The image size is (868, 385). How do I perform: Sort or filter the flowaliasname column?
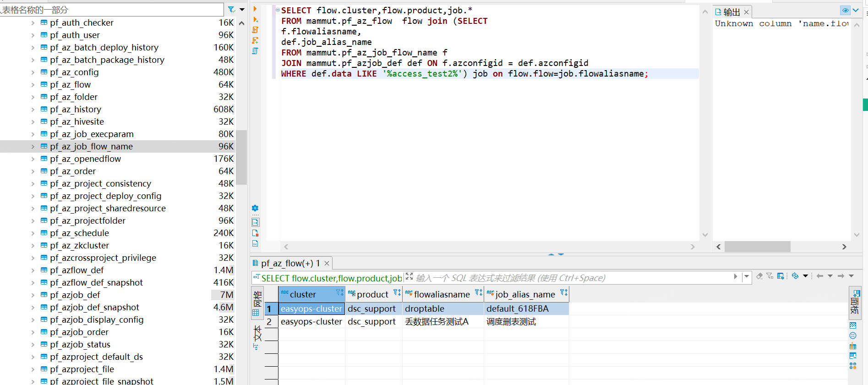tap(479, 292)
